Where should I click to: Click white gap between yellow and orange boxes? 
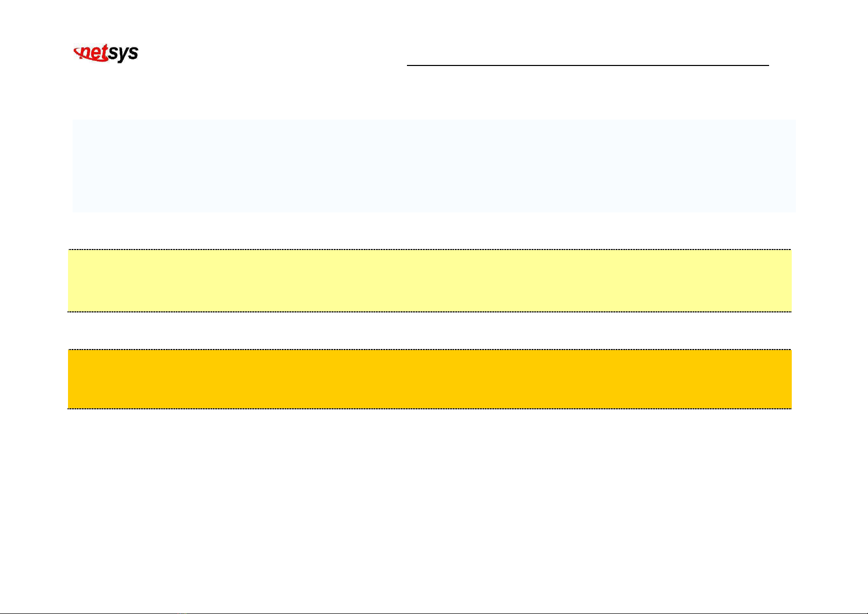[430, 330]
